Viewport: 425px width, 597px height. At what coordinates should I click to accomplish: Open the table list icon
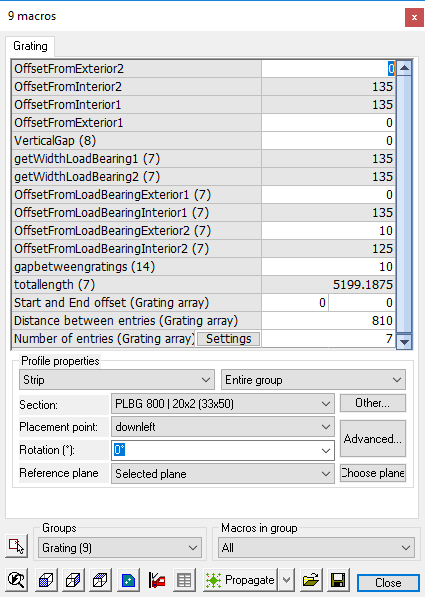(x=184, y=580)
